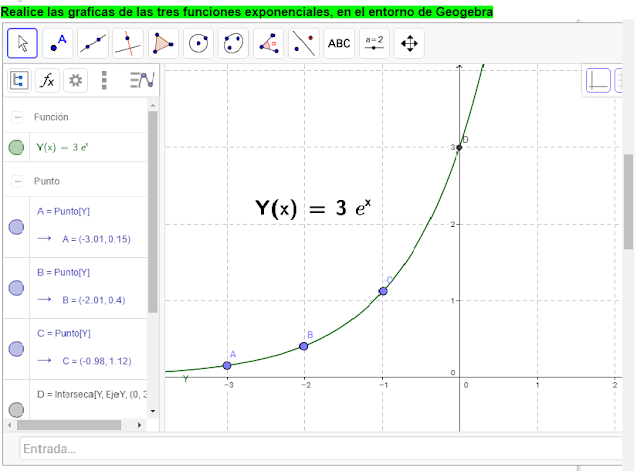640x471 pixels.
Task: Select the Reflect about line tool
Action: pos(304,43)
